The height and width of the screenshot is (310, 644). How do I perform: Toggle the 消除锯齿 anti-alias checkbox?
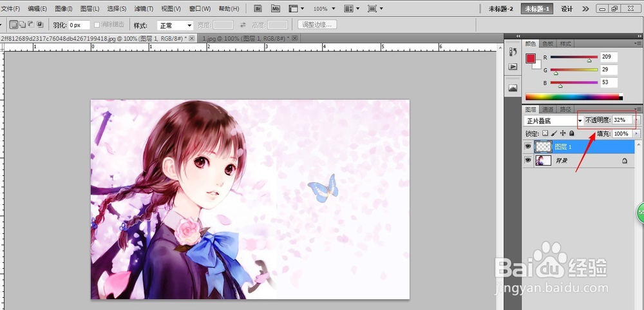point(97,25)
